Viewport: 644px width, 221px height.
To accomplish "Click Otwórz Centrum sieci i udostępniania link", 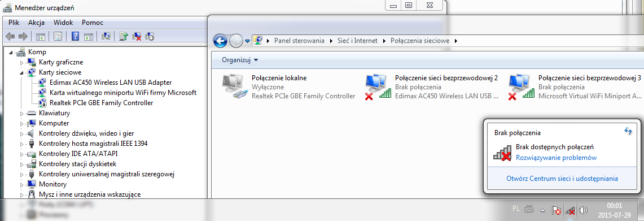I will pyautogui.click(x=562, y=179).
